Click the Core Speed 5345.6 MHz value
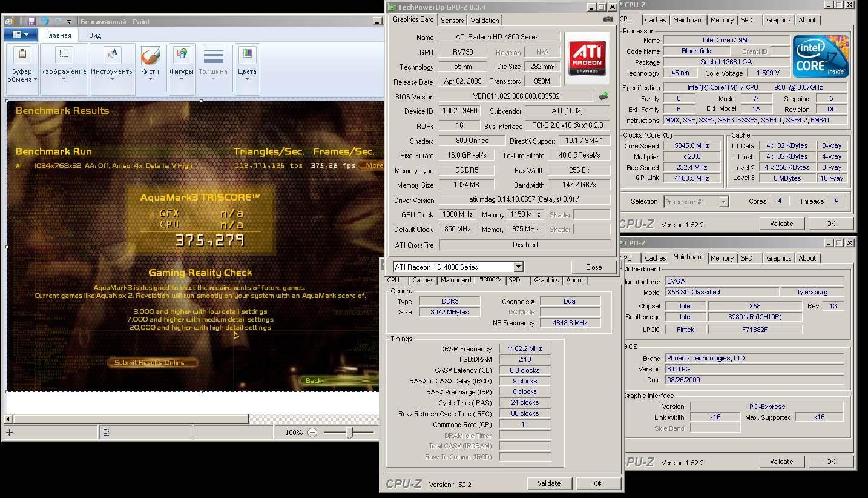868x498 pixels. click(691, 146)
